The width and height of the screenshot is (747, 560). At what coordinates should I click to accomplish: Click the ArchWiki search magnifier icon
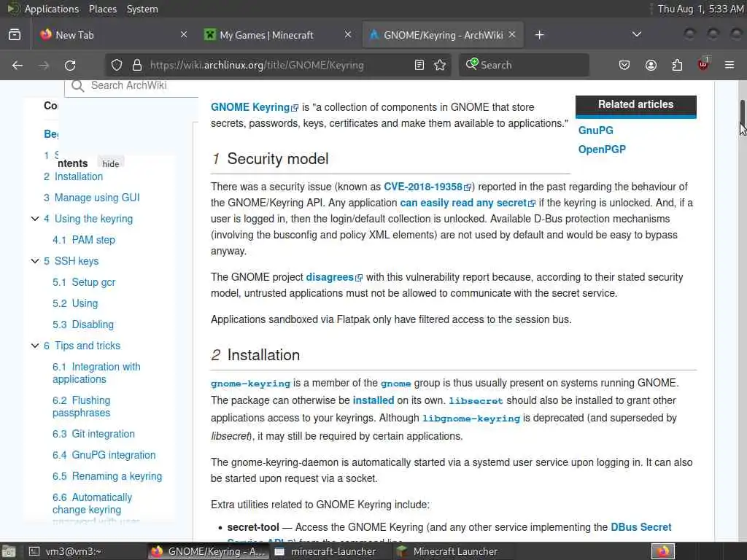(77, 86)
